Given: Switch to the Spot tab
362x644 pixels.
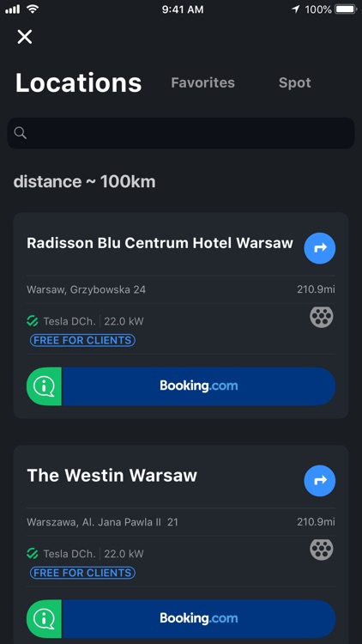Looking at the screenshot, I should [295, 82].
